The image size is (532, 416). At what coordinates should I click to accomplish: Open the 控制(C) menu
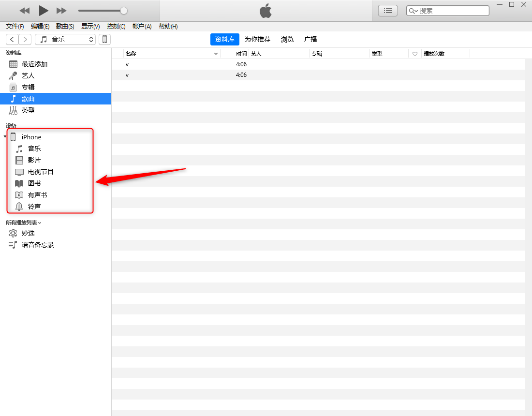tap(116, 27)
